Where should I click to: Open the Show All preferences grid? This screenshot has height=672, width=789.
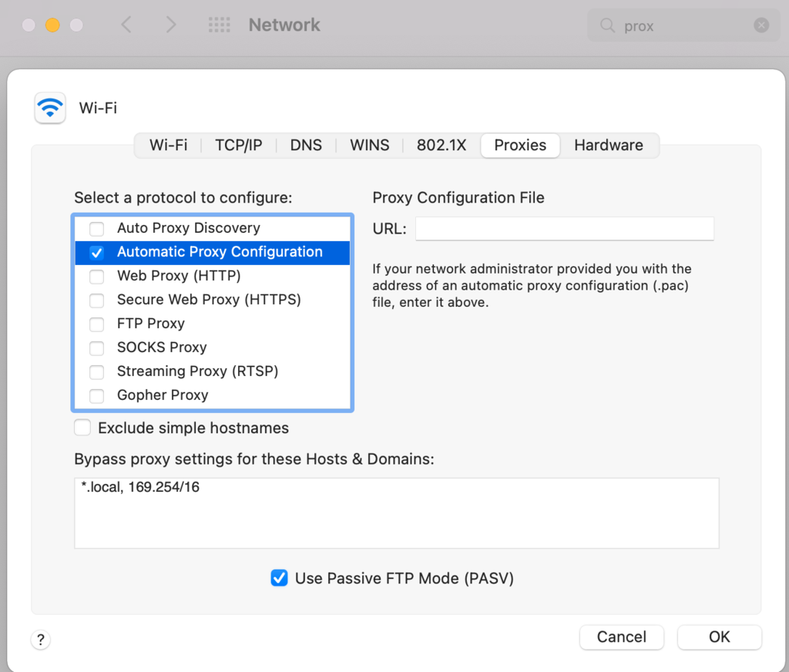[x=219, y=24]
